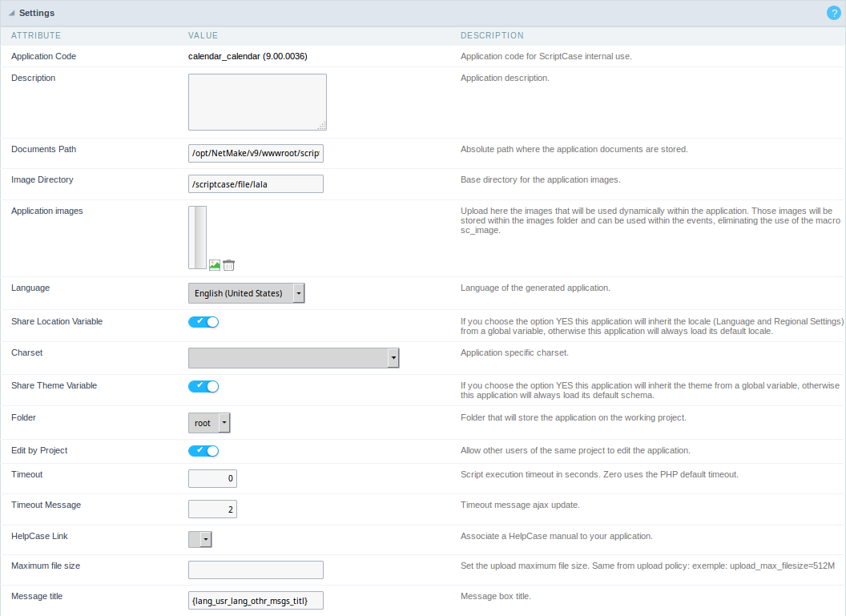Viewport: 846px width, 616px height.
Task: Open the Charset dropdown
Action: pyautogui.click(x=394, y=357)
